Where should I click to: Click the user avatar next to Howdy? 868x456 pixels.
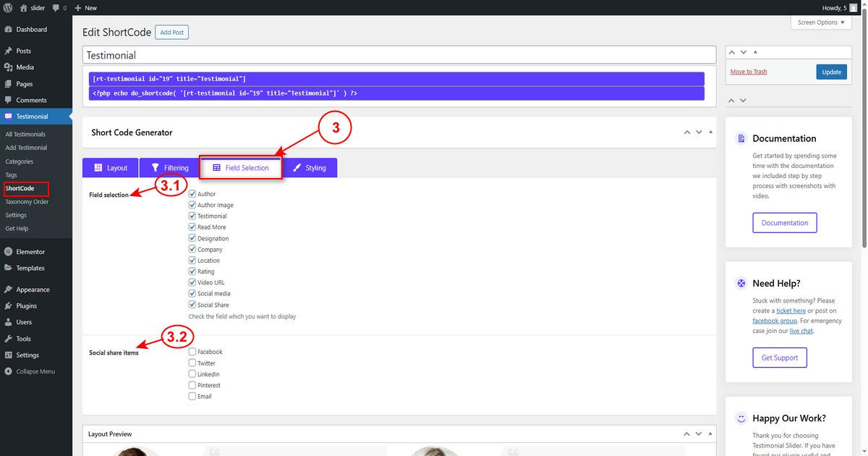tap(854, 7)
